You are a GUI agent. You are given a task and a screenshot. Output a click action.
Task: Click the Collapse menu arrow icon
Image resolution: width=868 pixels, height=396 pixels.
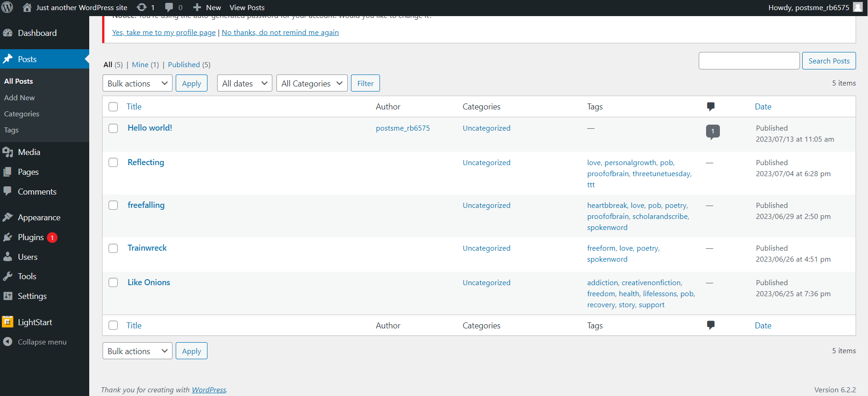click(8, 342)
